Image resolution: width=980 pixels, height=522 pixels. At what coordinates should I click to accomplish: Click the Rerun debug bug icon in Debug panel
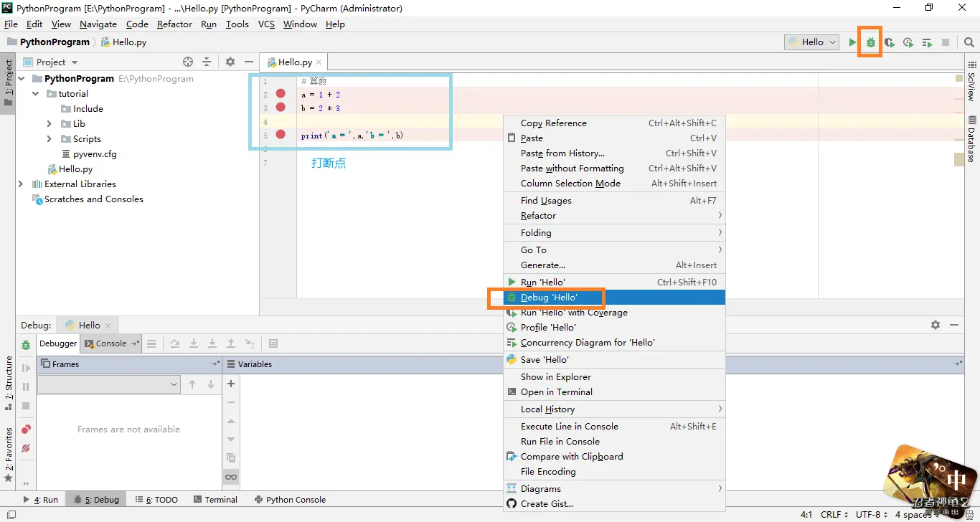pos(26,344)
